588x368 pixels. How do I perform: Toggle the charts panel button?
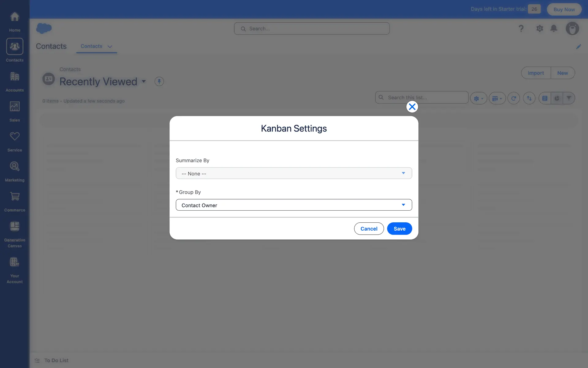pos(557,98)
